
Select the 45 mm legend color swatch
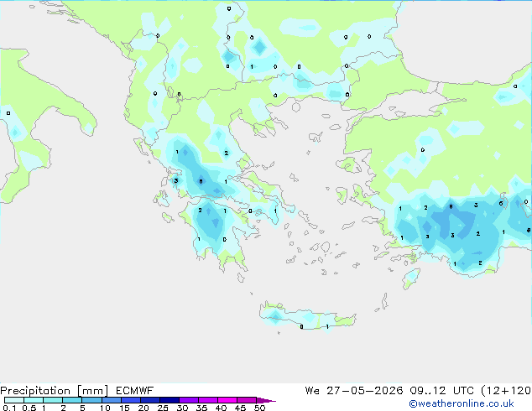click(247, 400)
